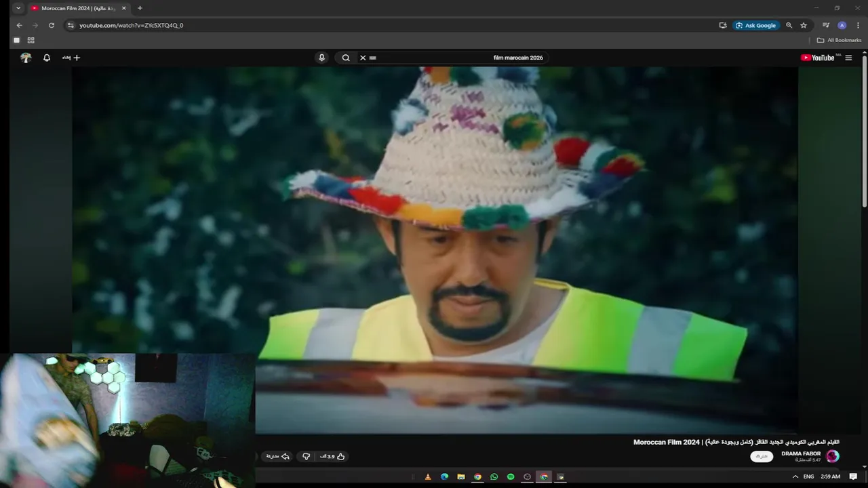
Task: Click the Ask Google button
Action: pos(755,25)
